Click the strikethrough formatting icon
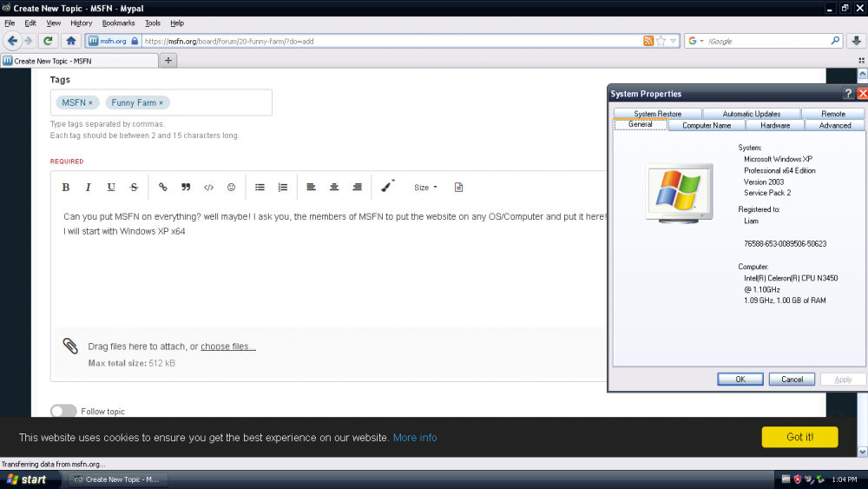 [134, 188]
